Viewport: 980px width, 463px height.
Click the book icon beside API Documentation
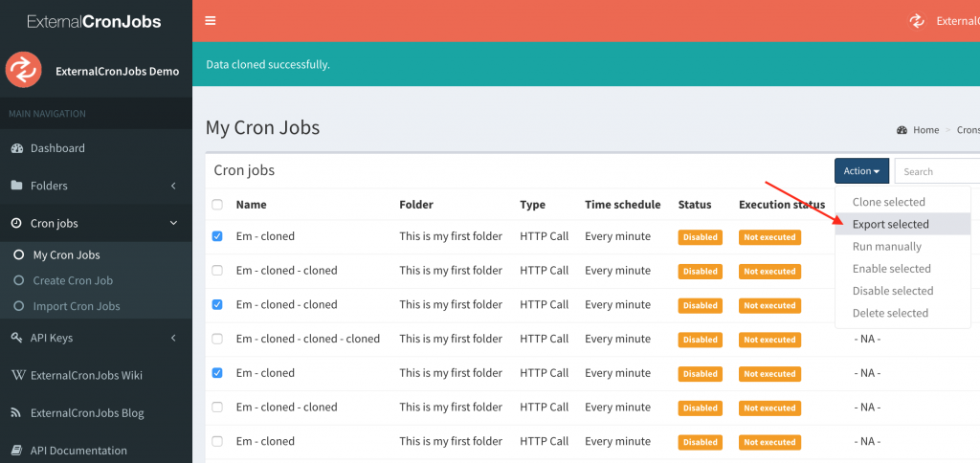click(17, 451)
